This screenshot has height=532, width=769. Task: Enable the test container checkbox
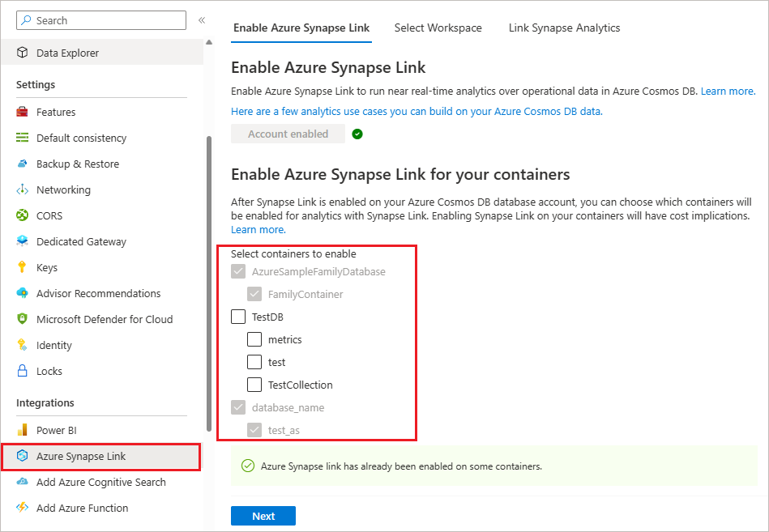point(255,362)
